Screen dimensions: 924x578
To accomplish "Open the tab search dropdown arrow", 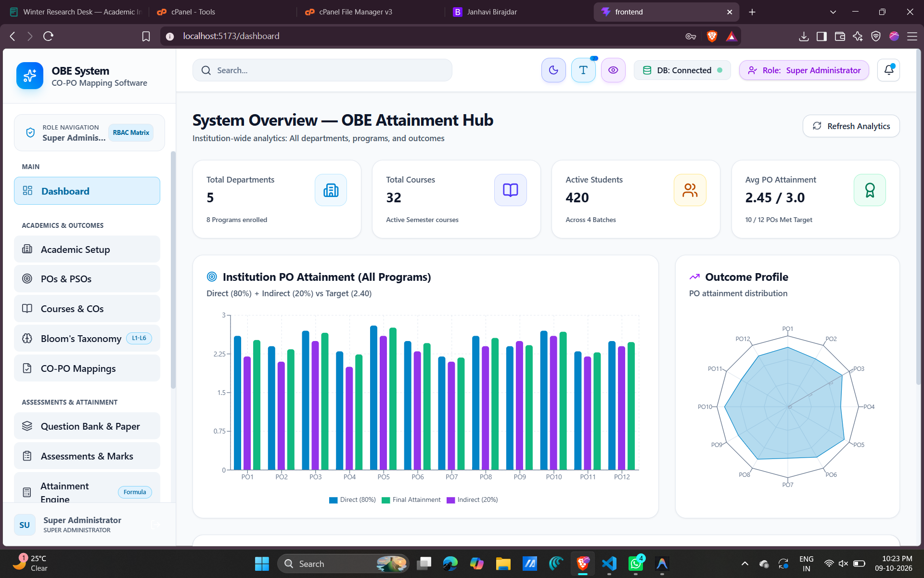I will tap(833, 12).
